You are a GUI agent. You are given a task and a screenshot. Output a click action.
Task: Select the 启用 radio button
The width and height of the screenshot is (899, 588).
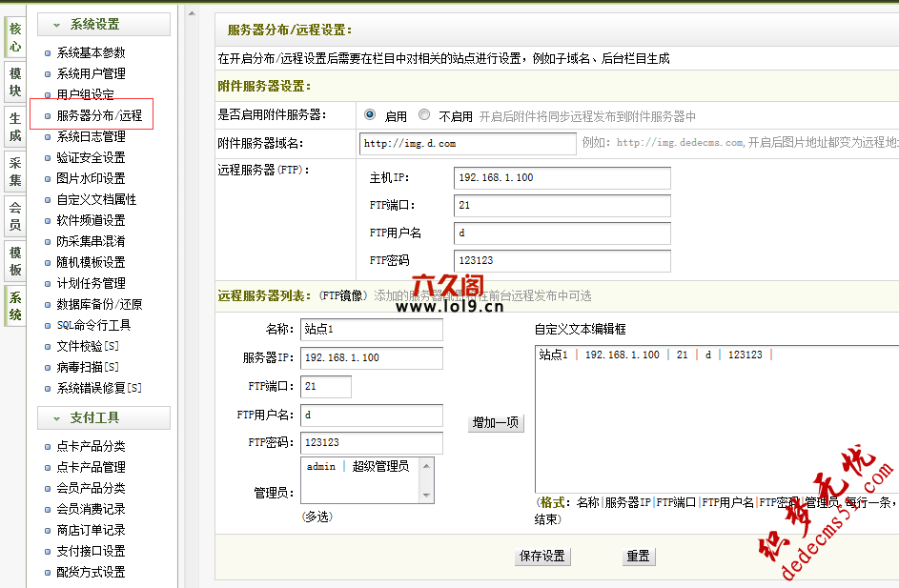coord(370,115)
